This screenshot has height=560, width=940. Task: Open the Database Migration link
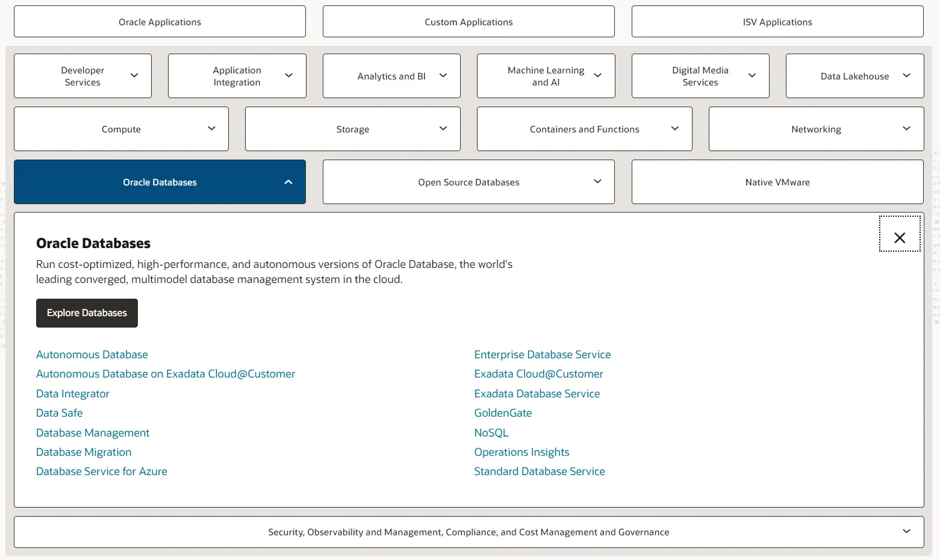84,452
